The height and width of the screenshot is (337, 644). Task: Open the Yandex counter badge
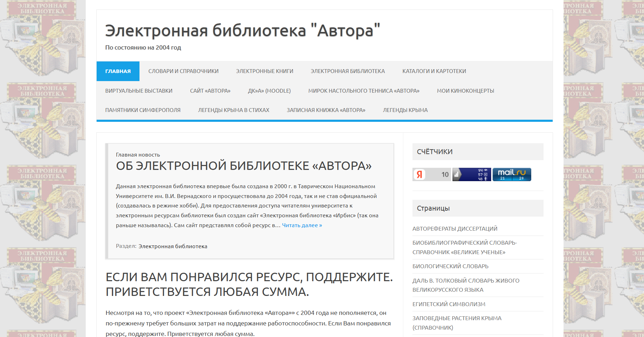432,174
